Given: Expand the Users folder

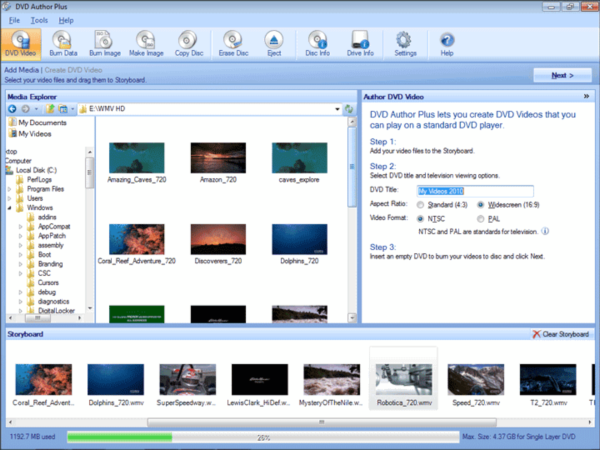Looking at the screenshot, I should [10, 198].
